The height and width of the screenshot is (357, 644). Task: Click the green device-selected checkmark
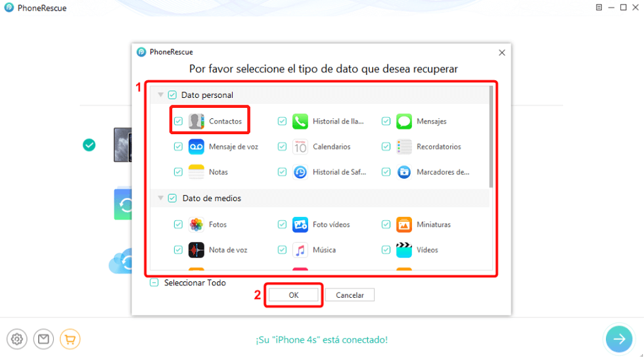coord(89,145)
